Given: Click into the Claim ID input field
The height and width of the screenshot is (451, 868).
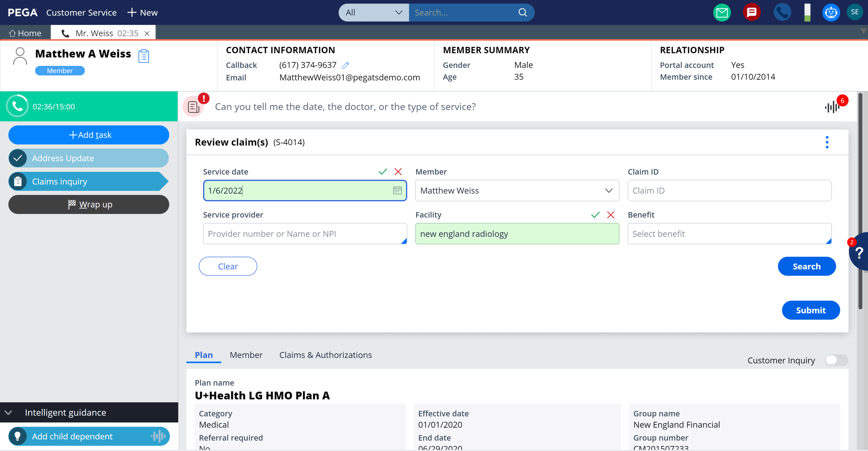Looking at the screenshot, I should point(729,191).
